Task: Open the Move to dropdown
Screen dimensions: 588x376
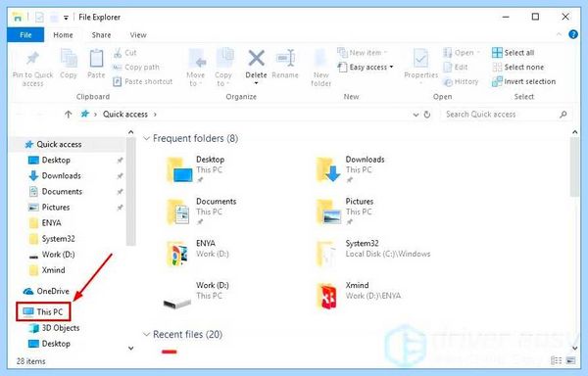Action: [x=196, y=69]
